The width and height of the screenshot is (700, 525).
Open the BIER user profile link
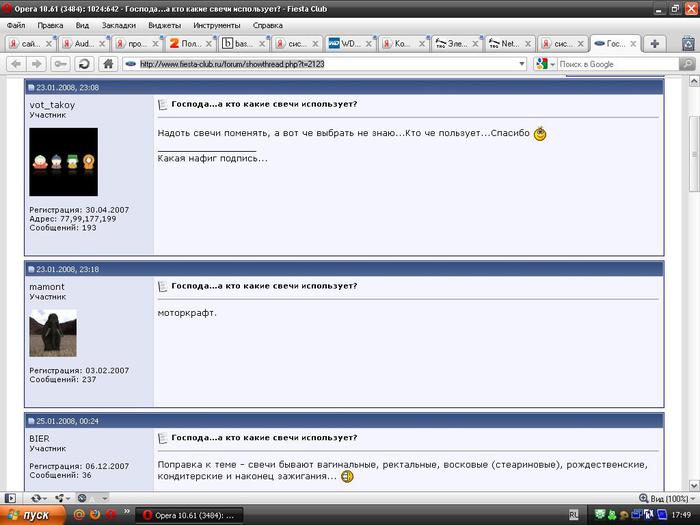click(39, 438)
